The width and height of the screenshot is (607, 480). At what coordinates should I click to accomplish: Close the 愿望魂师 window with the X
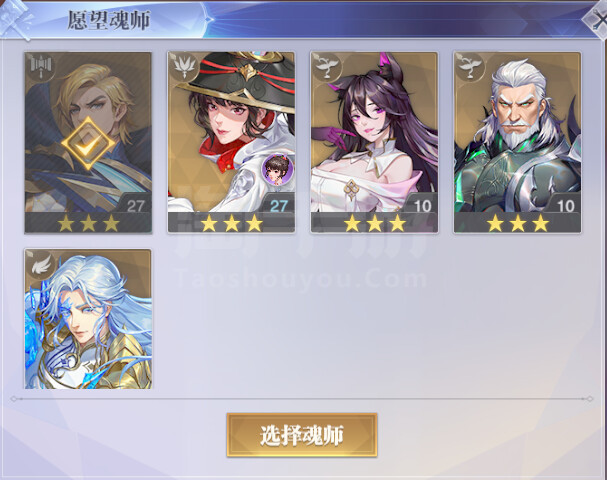point(596,20)
